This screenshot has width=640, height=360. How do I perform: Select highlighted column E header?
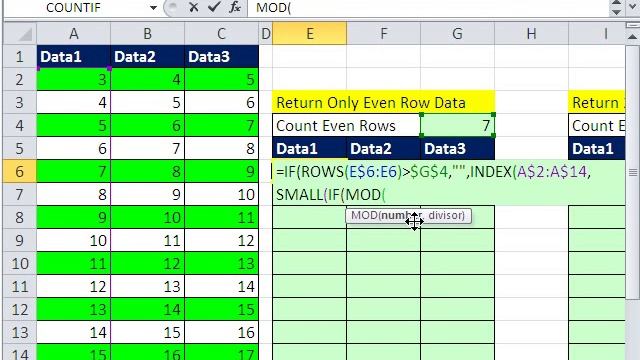click(x=309, y=33)
